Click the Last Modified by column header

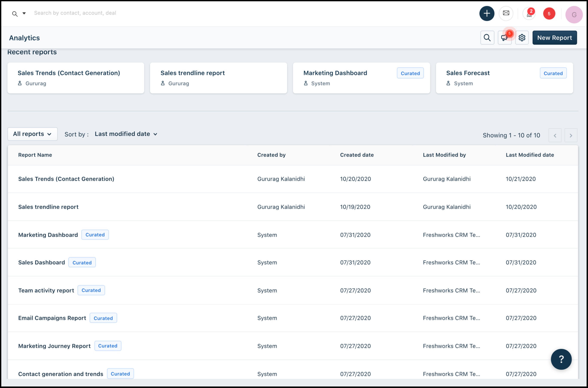[x=444, y=155]
